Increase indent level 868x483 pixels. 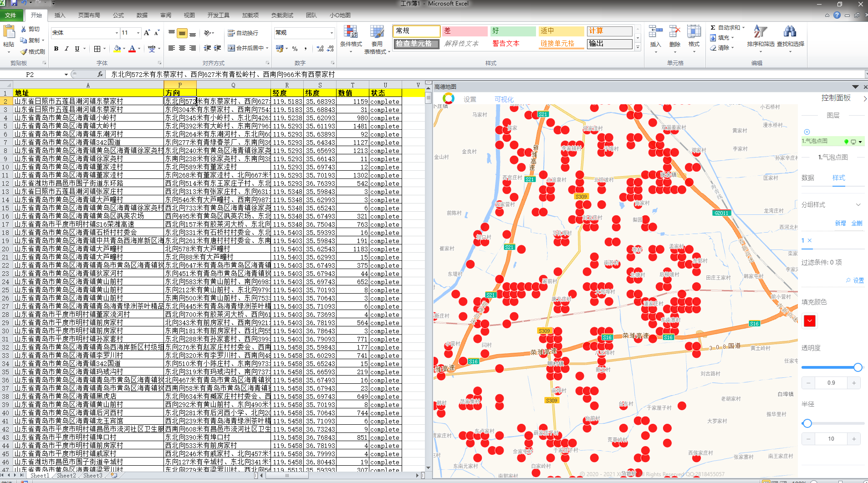[x=218, y=48]
